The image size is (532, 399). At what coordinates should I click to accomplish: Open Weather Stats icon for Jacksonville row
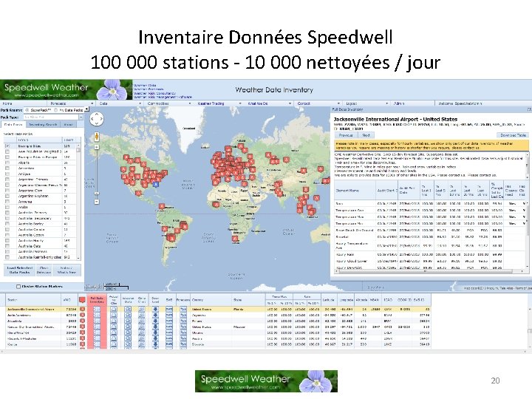[x=128, y=310]
